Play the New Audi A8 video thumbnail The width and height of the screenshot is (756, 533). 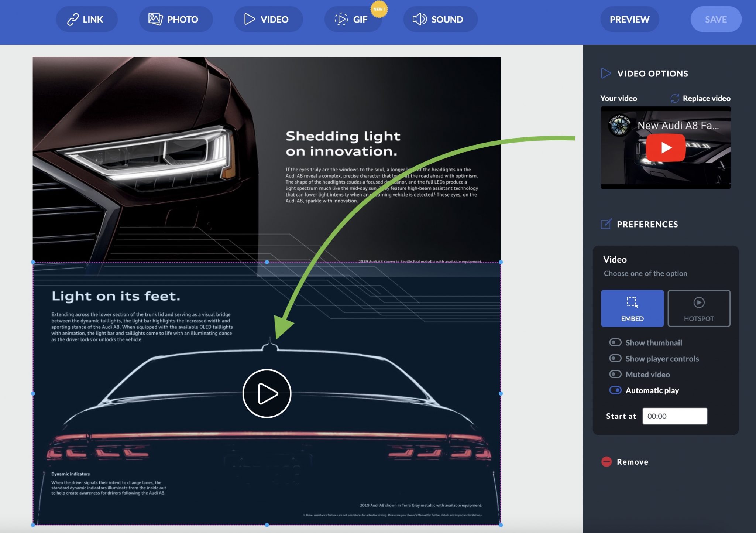click(x=666, y=147)
